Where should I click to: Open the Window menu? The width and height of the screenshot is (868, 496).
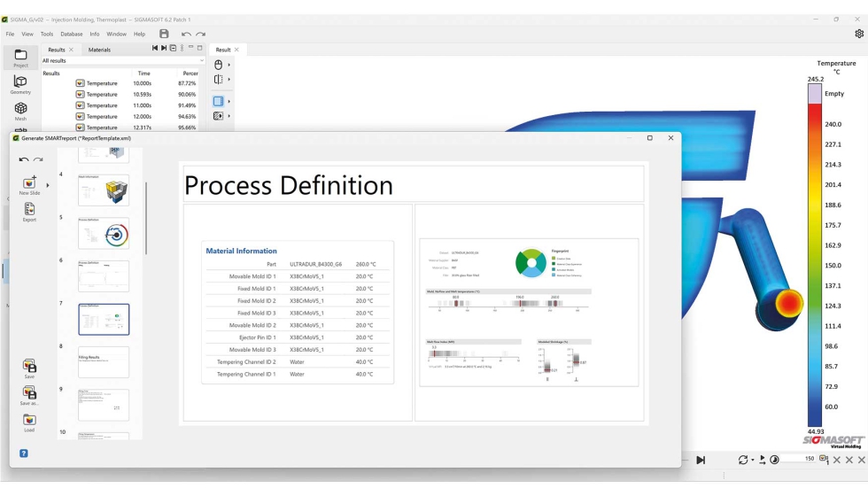116,34
